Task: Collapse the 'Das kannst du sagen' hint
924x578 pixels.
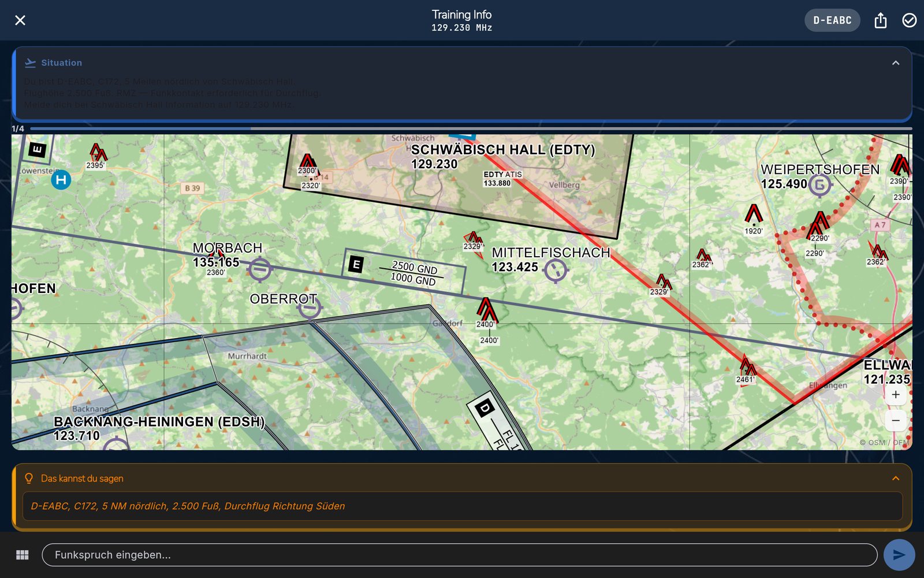Action: (896, 478)
